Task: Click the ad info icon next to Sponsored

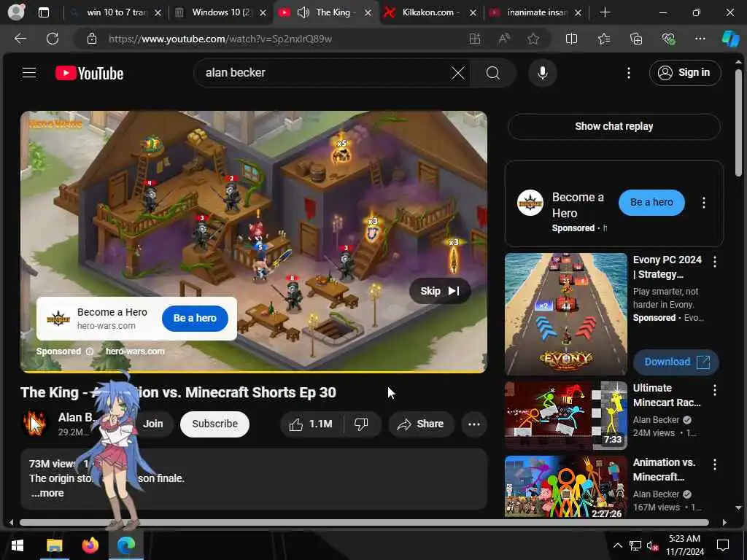Action: pos(90,351)
